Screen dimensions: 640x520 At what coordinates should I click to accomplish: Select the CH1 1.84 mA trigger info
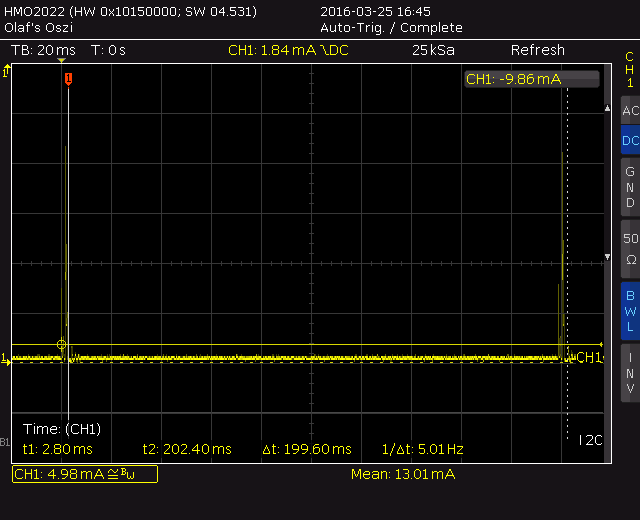[288, 50]
